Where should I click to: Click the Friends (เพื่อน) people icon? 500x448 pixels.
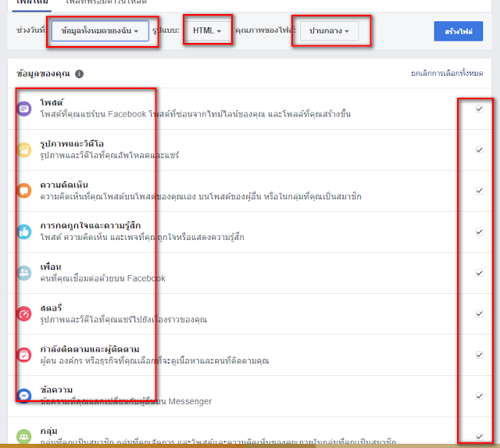coord(24,273)
